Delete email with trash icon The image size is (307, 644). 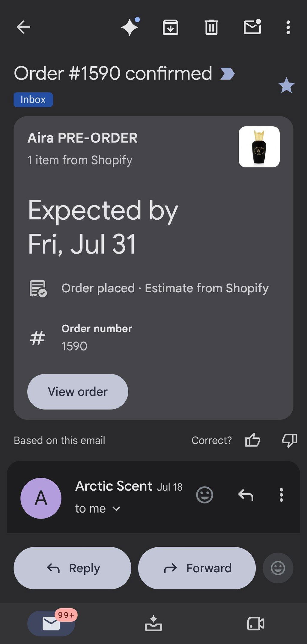(211, 27)
